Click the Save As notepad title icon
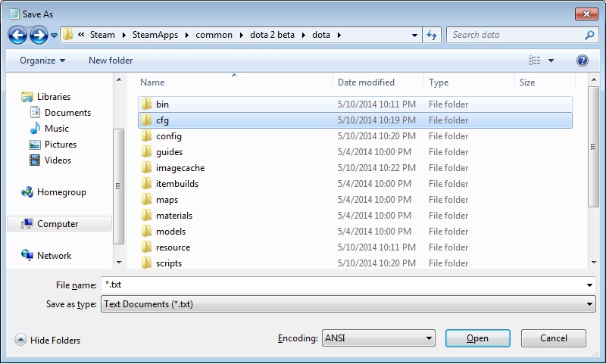The width and height of the screenshot is (606, 364). coord(14,14)
